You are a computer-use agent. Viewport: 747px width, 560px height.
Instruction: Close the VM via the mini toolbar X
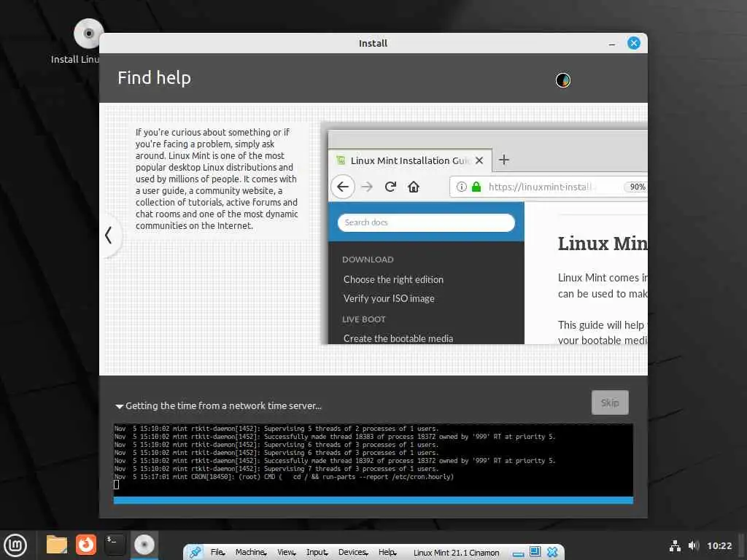pyautogui.click(x=552, y=552)
